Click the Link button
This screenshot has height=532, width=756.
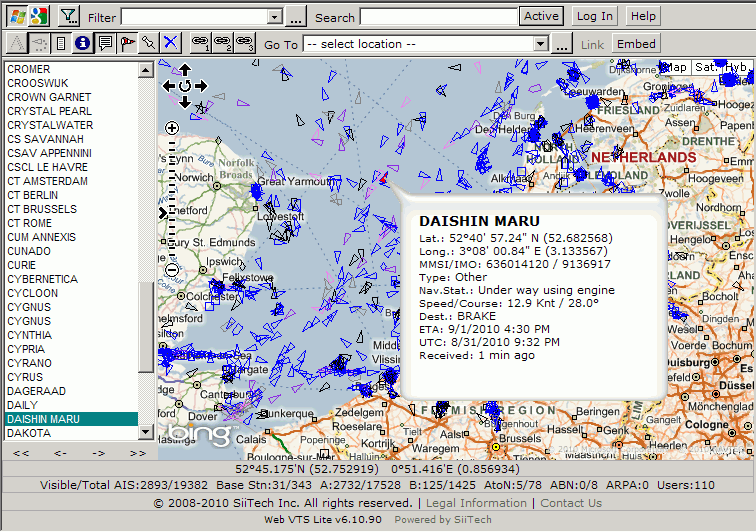592,45
